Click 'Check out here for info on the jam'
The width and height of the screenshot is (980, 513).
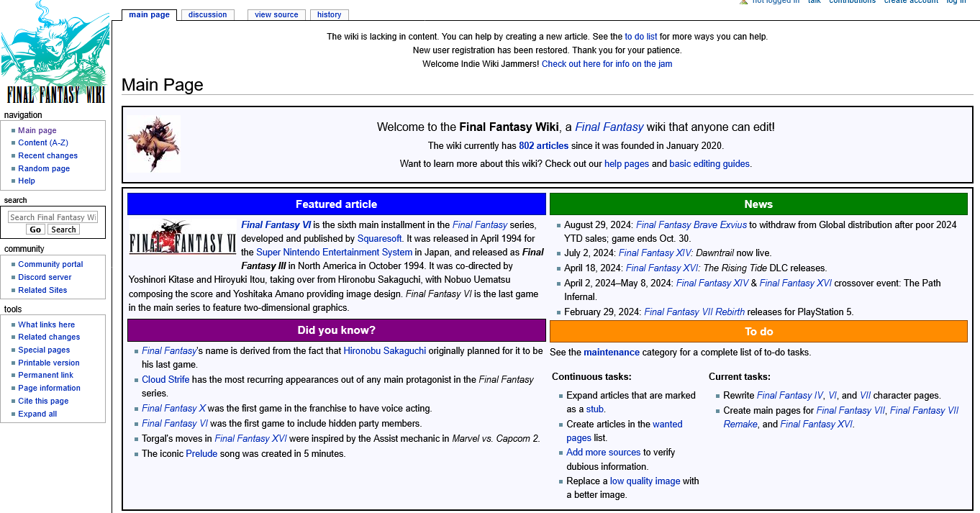tap(607, 64)
